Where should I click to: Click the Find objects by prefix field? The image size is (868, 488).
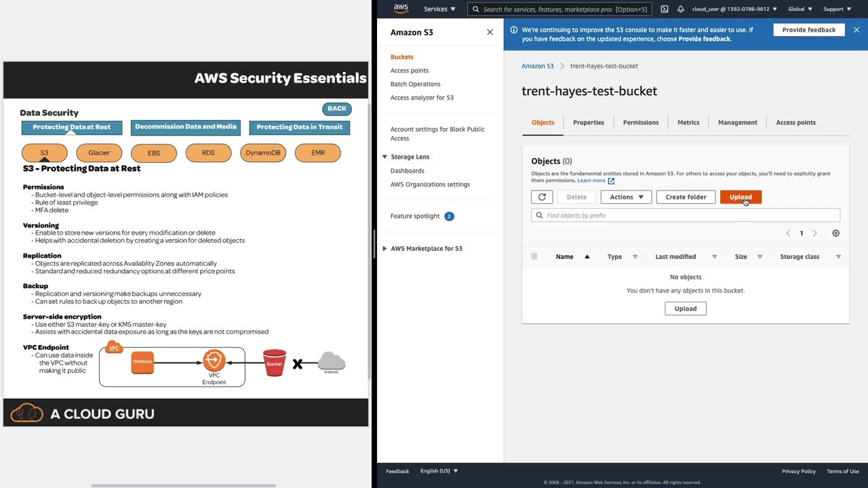[688, 216]
